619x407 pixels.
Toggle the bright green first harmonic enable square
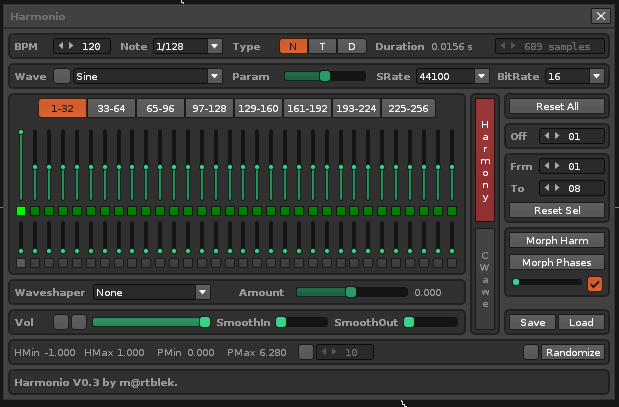pos(21,211)
